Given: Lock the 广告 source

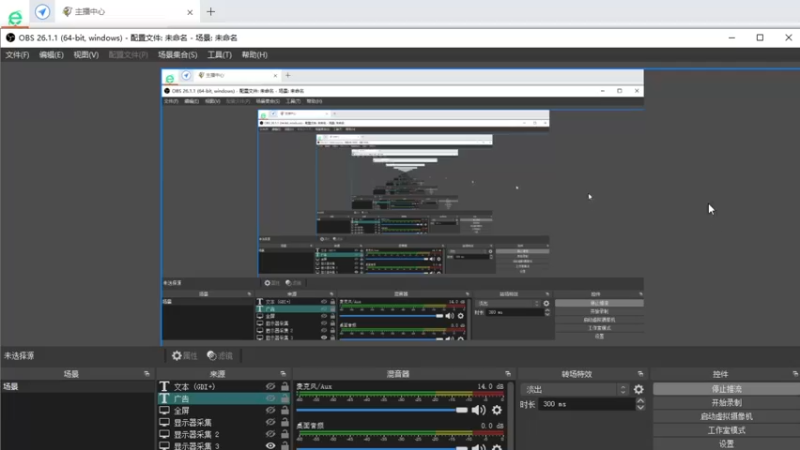Looking at the screenshot, I should 285,398.
